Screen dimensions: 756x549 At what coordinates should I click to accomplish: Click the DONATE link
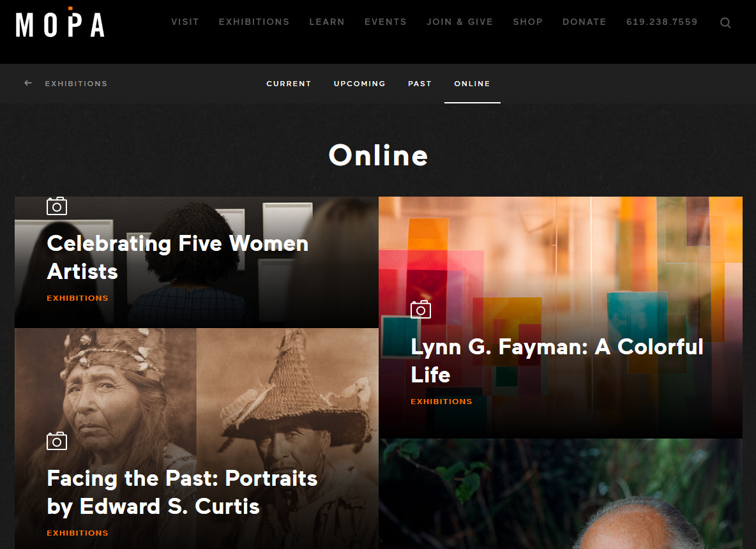coord(584,22)
